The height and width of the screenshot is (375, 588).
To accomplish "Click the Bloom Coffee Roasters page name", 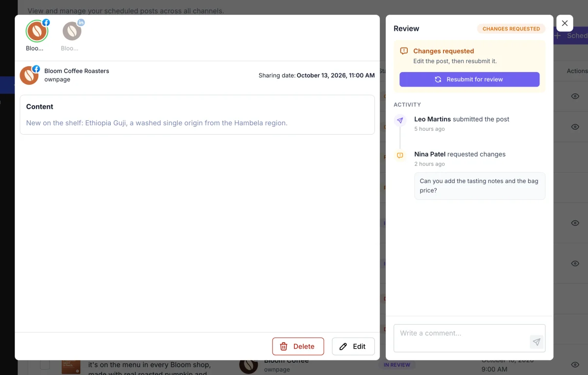I will point(76,71).
